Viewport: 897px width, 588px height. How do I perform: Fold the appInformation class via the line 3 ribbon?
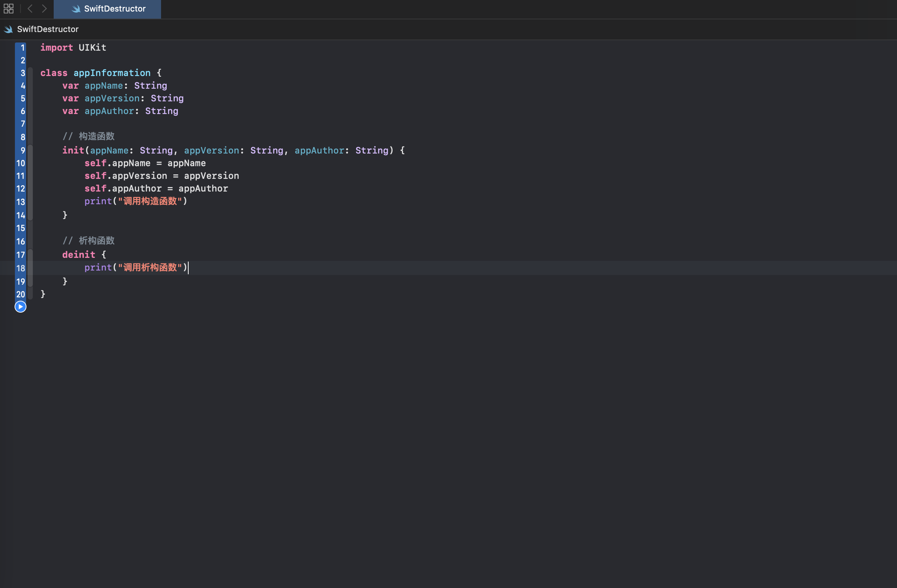click(x=31, y=73)
